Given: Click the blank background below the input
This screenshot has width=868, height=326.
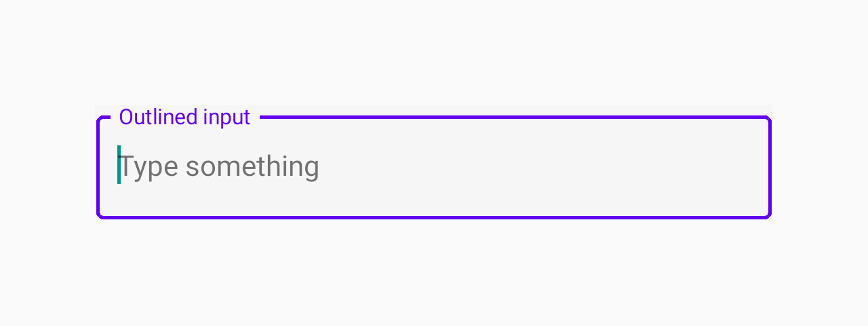Looking at the screenshot, I should 434,272.
